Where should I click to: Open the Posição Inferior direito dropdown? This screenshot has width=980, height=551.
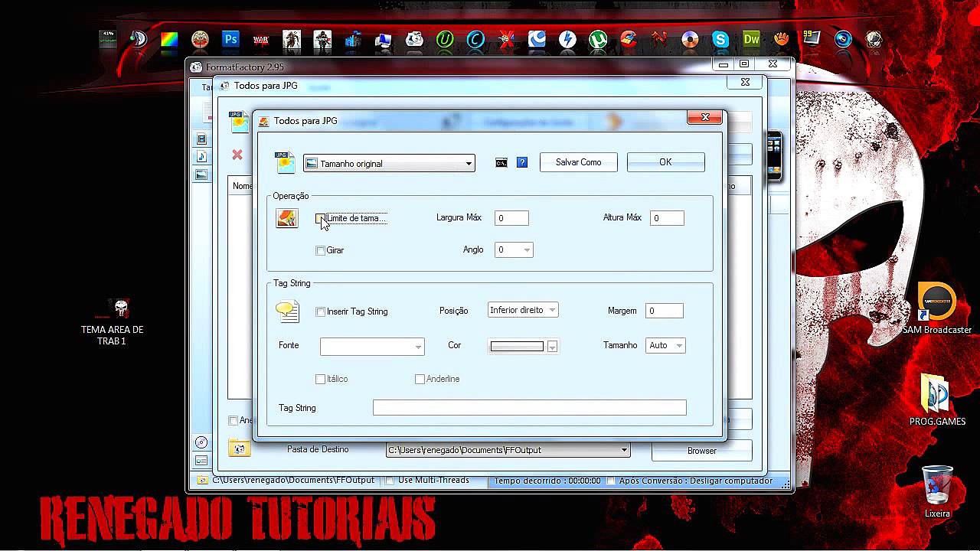pyautogui.click(x=523, y=310)
